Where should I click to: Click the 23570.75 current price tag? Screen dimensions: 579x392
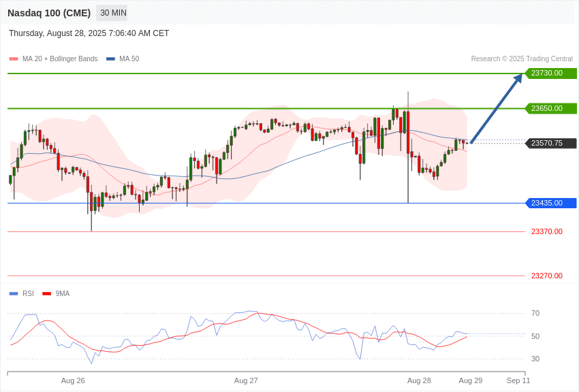point(550,143)
